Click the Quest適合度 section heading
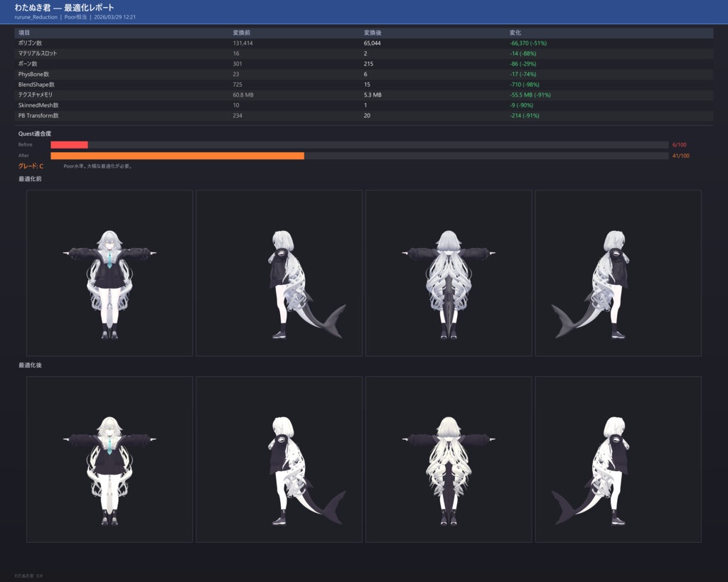This screenshot has height=582, width=728. coord(35,134)
